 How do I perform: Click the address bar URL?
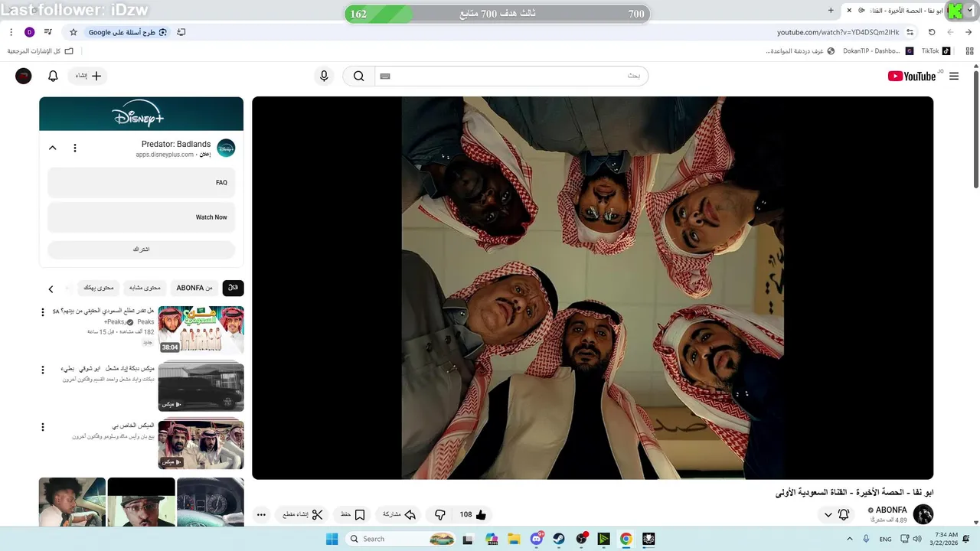[838, 32]
